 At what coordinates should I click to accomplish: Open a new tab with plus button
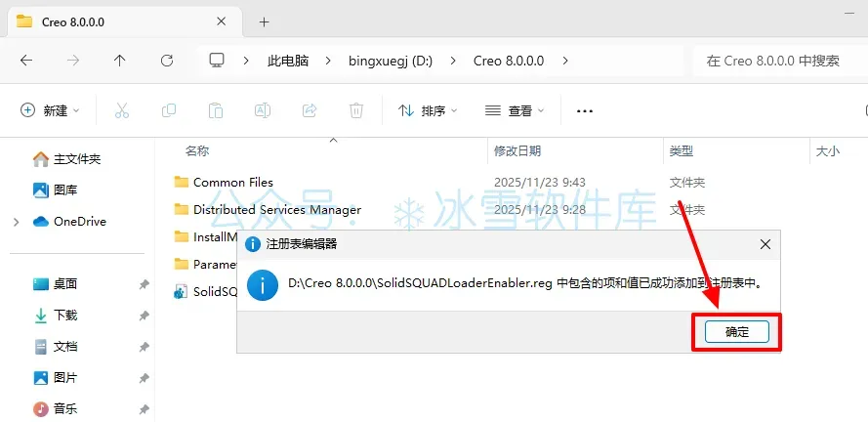click(x=264, y=22)
